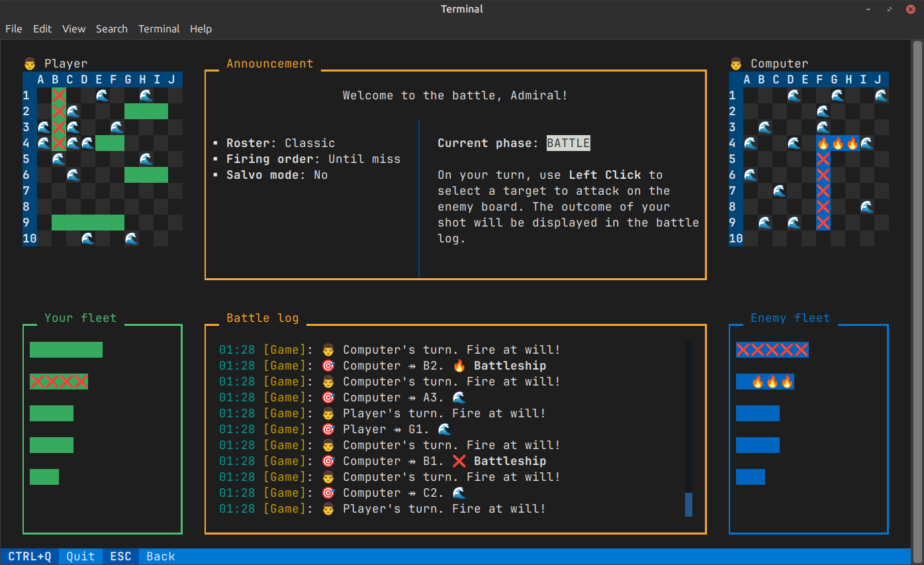The image size is (924, 565).
Task: Click the highlighted BATTLE phase label
Action: [x=569, y=143]
